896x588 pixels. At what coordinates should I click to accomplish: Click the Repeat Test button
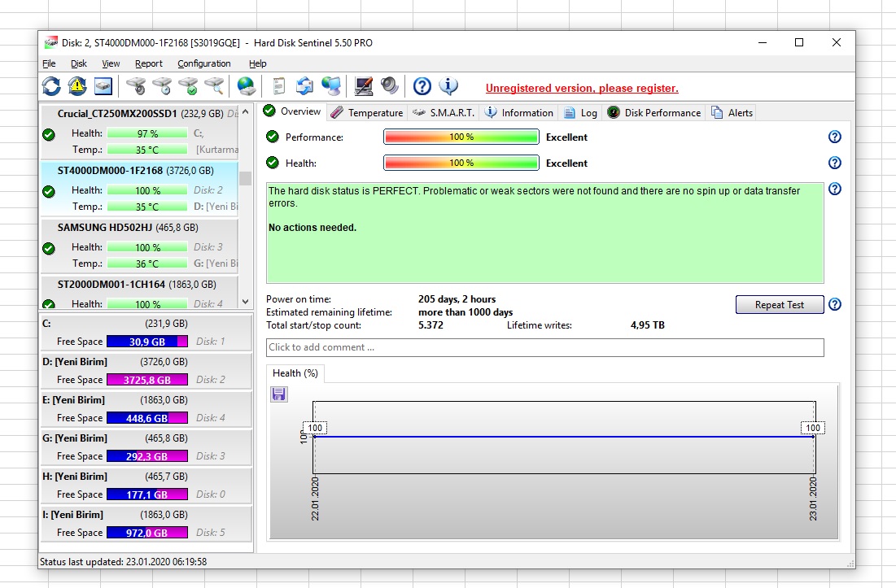click(780, 305)
